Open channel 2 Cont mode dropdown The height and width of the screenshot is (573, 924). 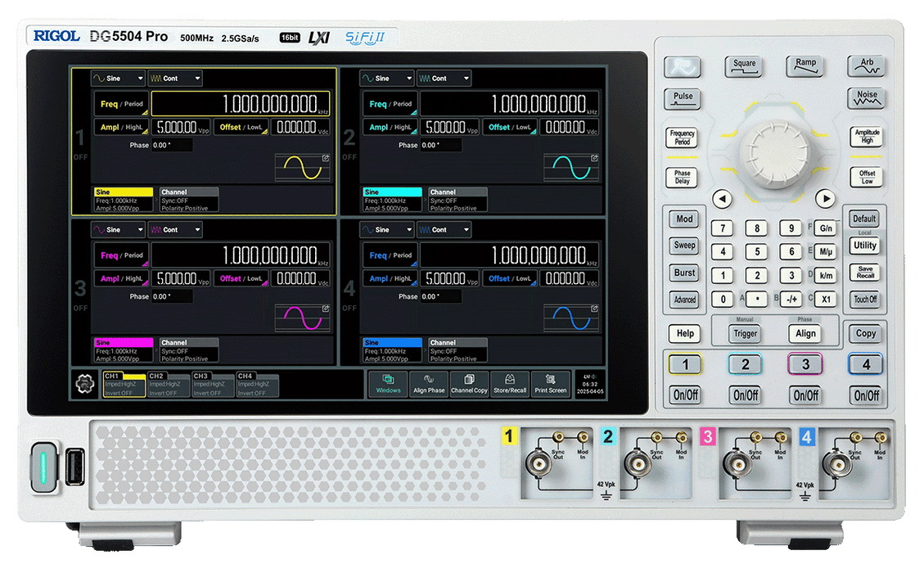tap(444, 79)
